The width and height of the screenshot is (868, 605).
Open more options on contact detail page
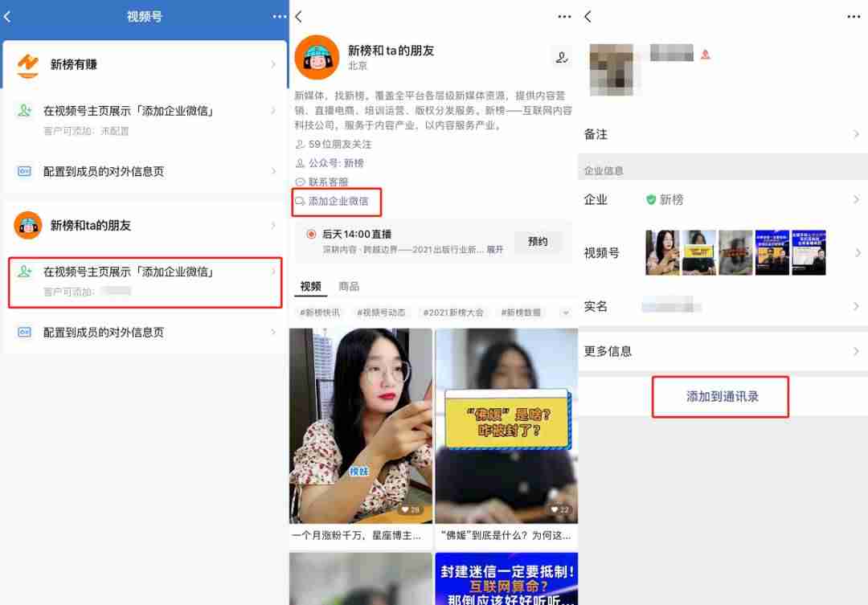pos(853,17)
